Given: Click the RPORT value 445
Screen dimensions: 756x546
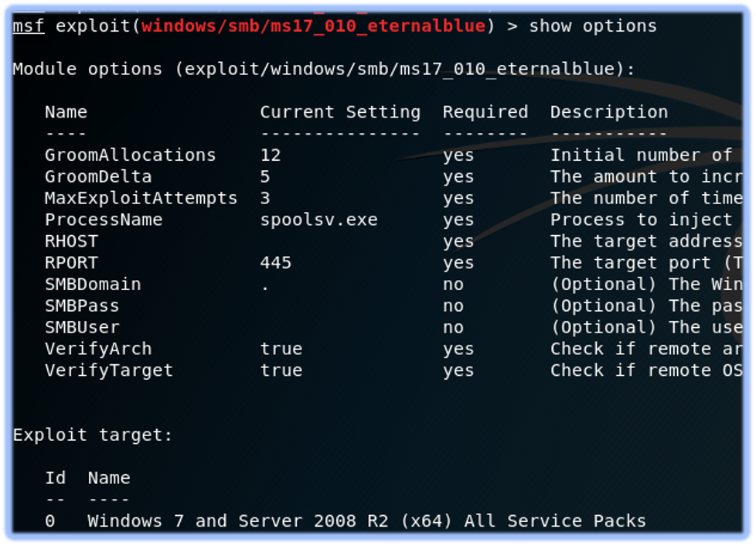Looking at the screenshot, I should 276,263.
